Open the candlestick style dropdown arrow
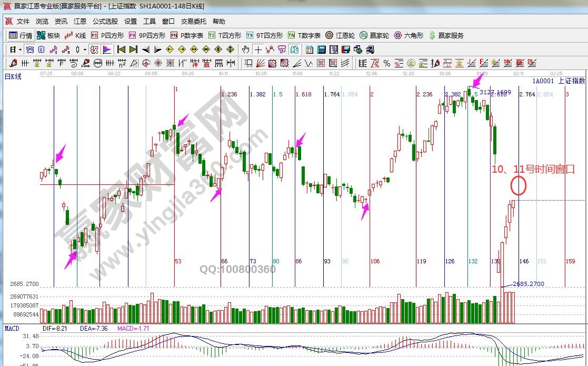 85,50
